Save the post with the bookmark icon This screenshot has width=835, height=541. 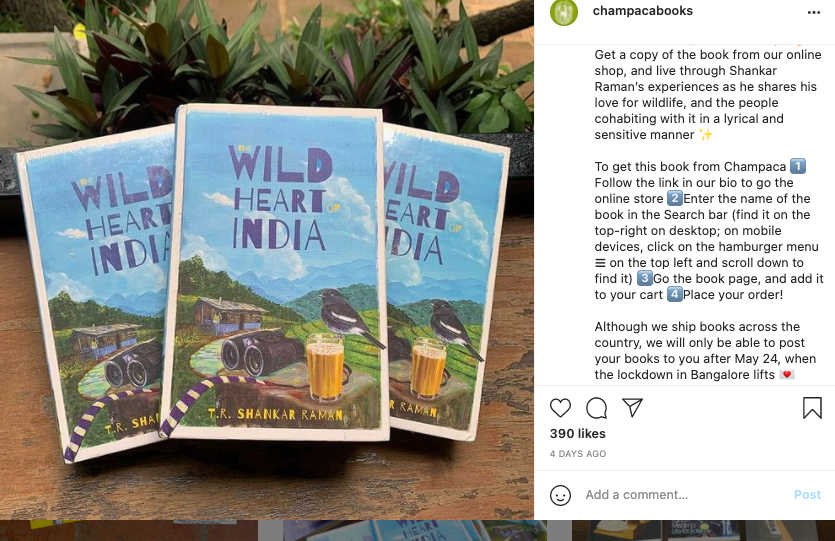coord(812,408)
